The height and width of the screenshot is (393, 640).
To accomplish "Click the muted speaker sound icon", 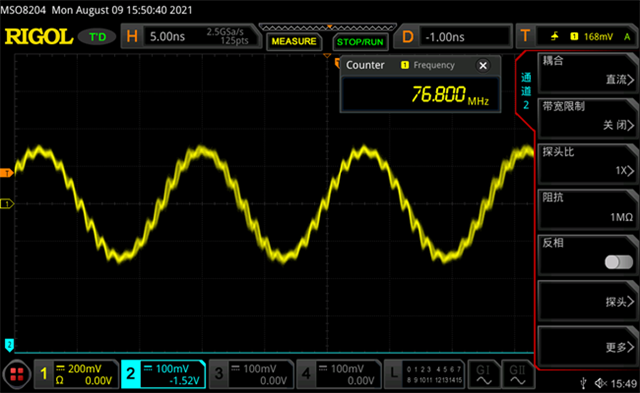I will (x=600, y=383).
